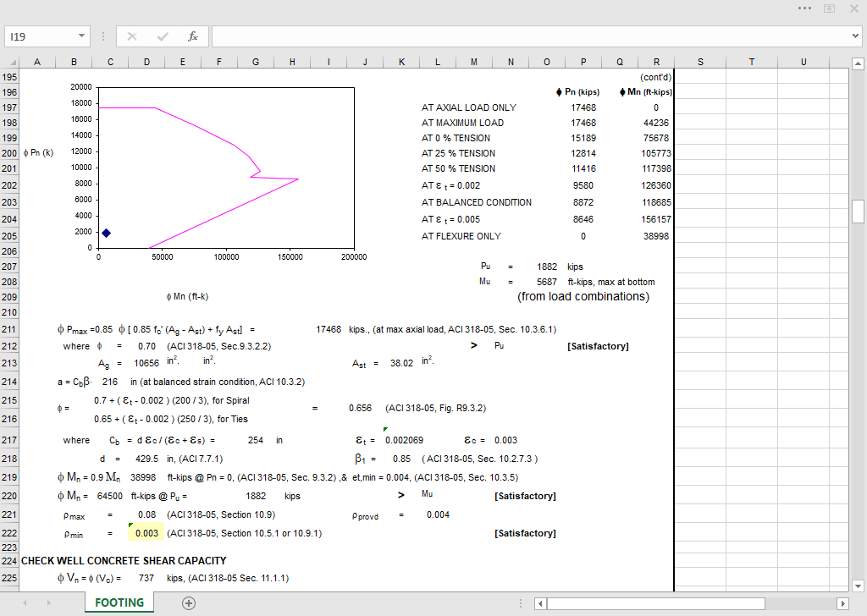This screenshot has width=867, height=616.
Task: Click the Name Box showing I19
Action: pyautogui.click(x=40, y=36)
